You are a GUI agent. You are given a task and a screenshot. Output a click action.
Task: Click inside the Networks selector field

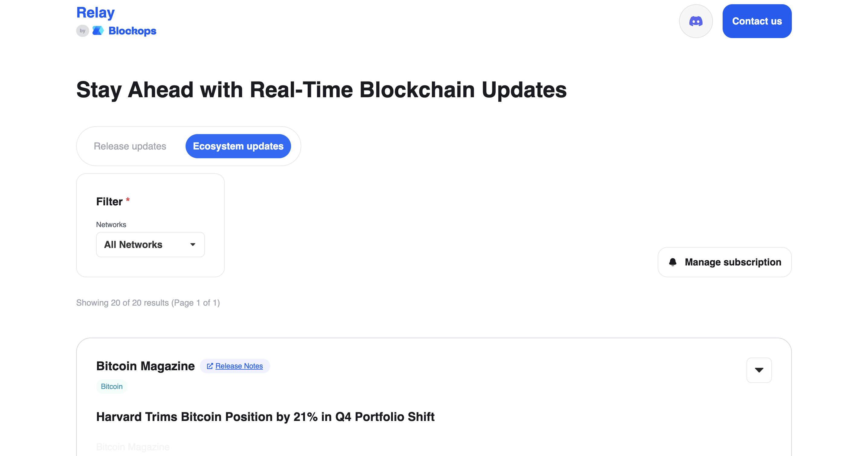[141, 245]
